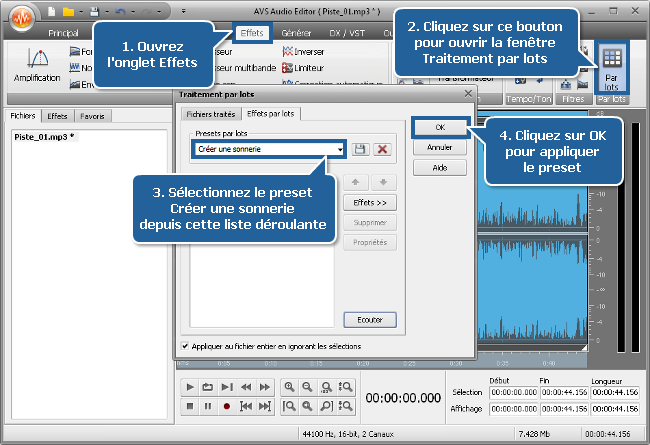Viewport: 650px width, 445px height.
Task: Start recording with the red record button
Action: tap(226, 406)
